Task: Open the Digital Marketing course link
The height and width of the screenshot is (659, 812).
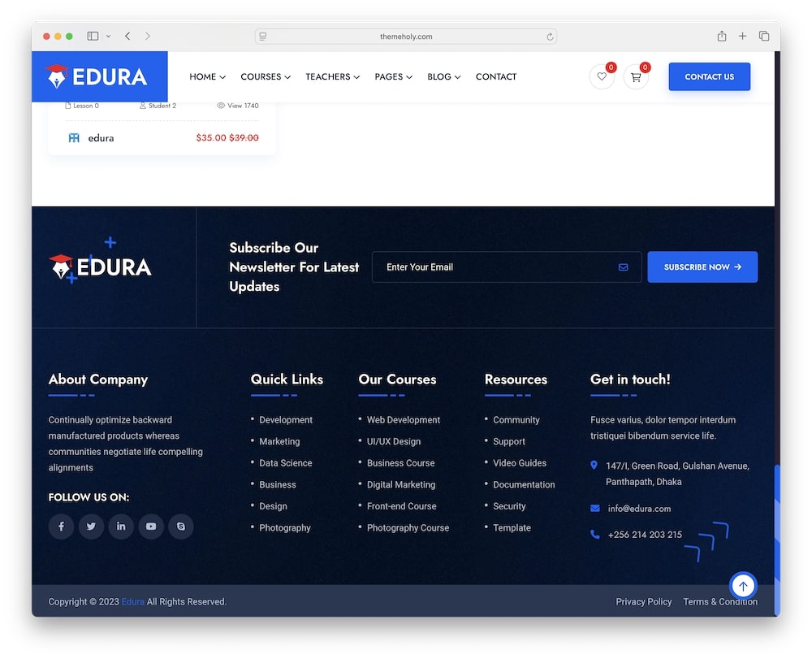Action: (x=401, y=484)
